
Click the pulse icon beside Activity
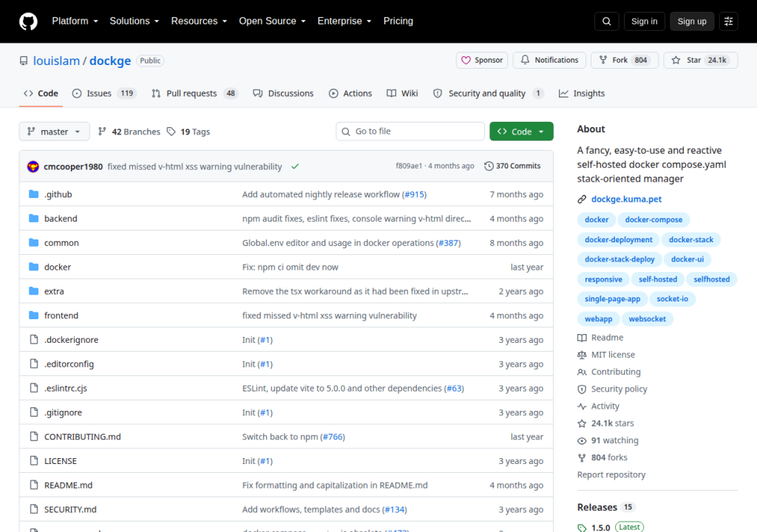click(x=582, y=406)
